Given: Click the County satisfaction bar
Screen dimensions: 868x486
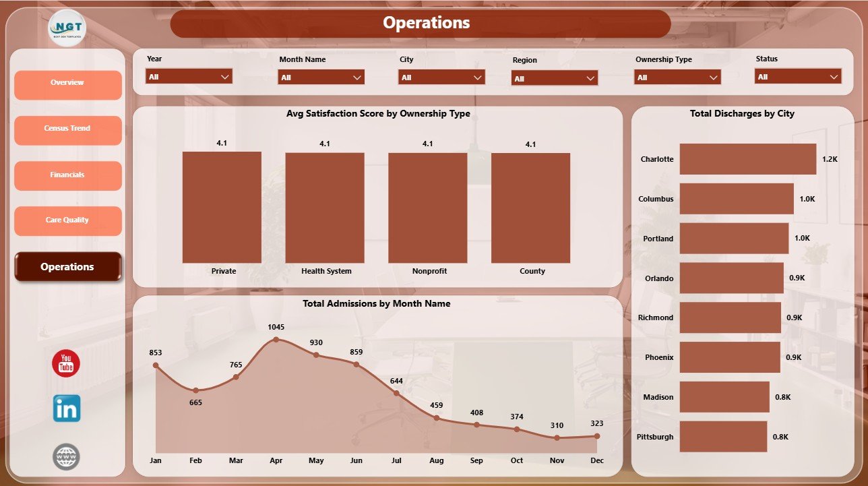Looking at the screenshot, I should (530, 208).
